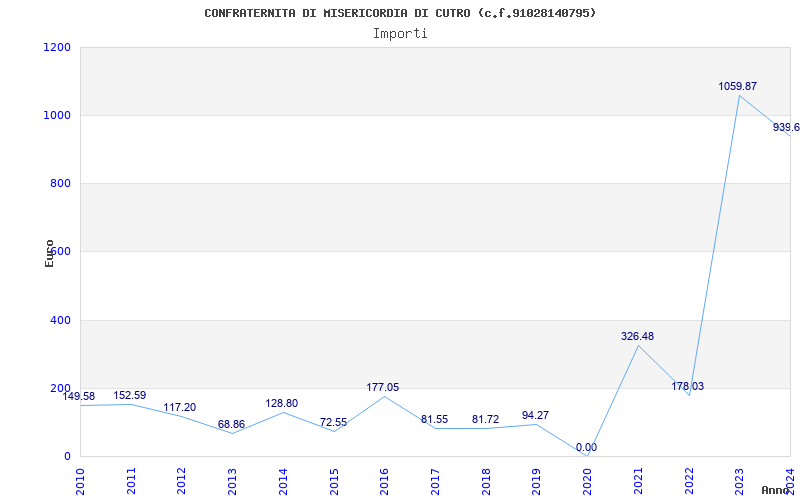Select the 128.80 data label
Image resolution: width=800 pixels, height=500 pixels.
(x=282, y=404)
